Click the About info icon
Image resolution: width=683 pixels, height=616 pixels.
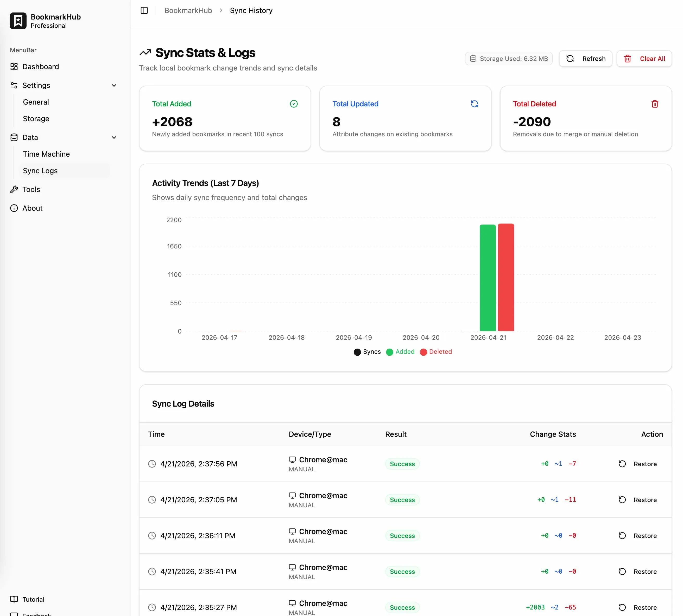[14, 208]
